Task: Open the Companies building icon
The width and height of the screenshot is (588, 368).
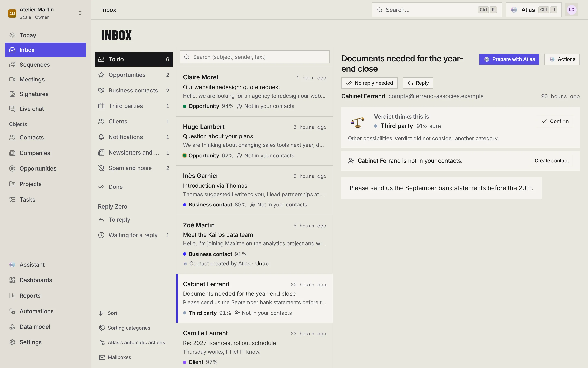Action: 12,153
